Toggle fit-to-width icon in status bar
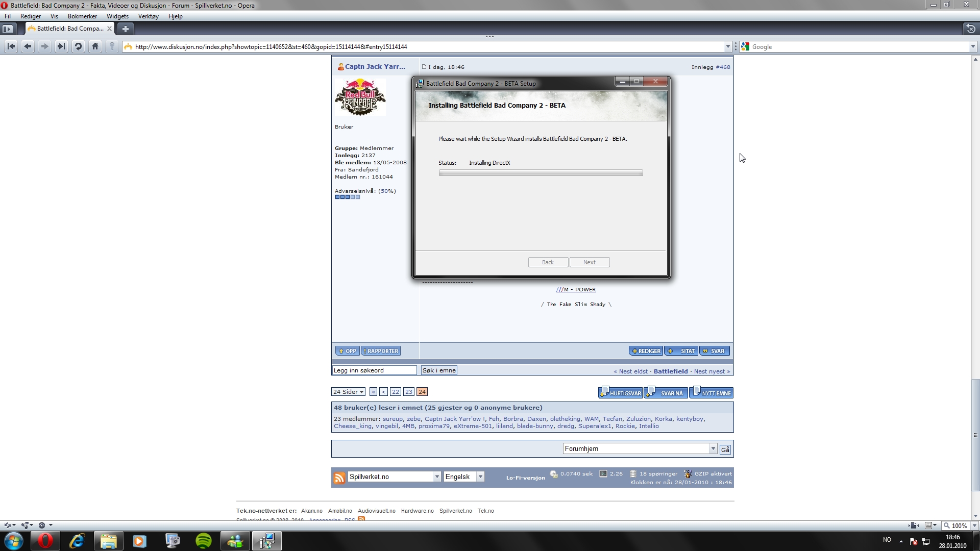 coord(914,525)
